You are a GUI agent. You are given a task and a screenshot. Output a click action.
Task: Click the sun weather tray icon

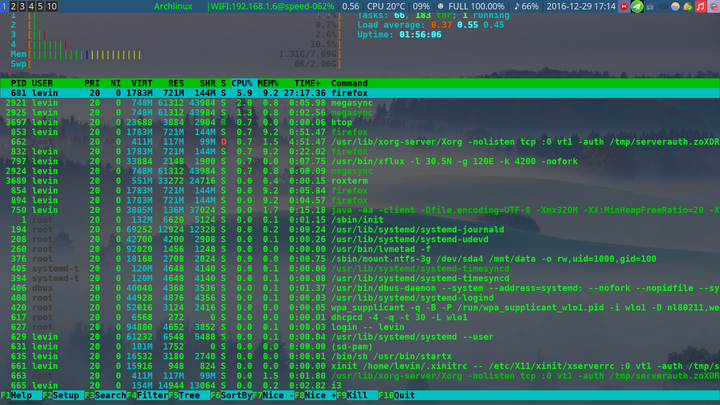(x=675, y=6)
